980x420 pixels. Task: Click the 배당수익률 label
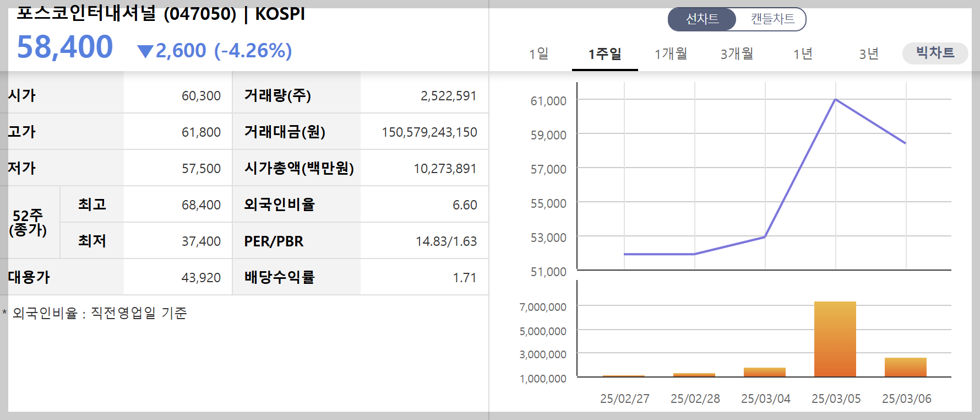pyautogui.click(x=279, y=277)
